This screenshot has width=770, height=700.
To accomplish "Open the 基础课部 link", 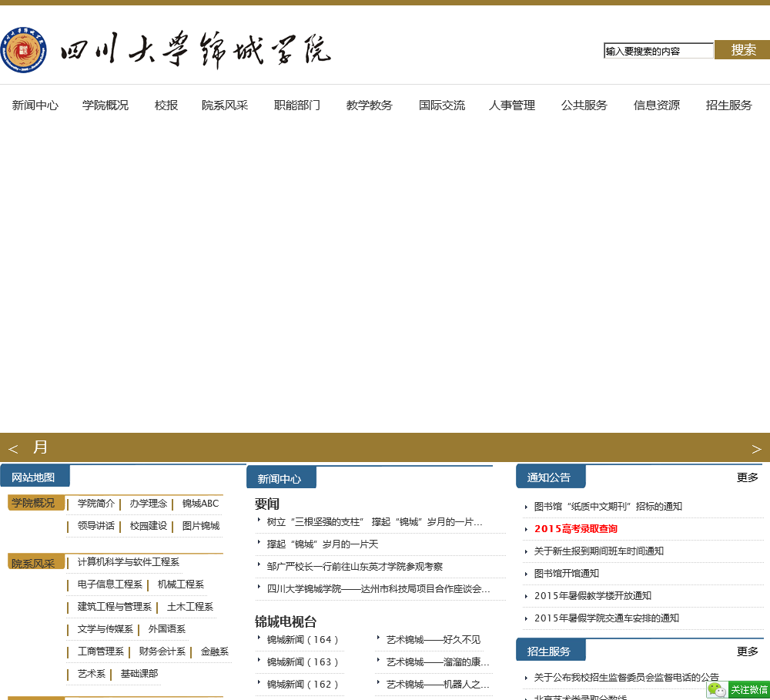I will click(139, 674).
